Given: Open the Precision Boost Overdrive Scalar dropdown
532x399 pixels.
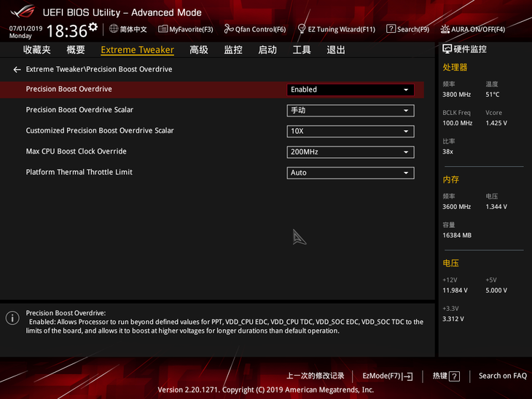Looking at the screenshot, I should point(350,111).
